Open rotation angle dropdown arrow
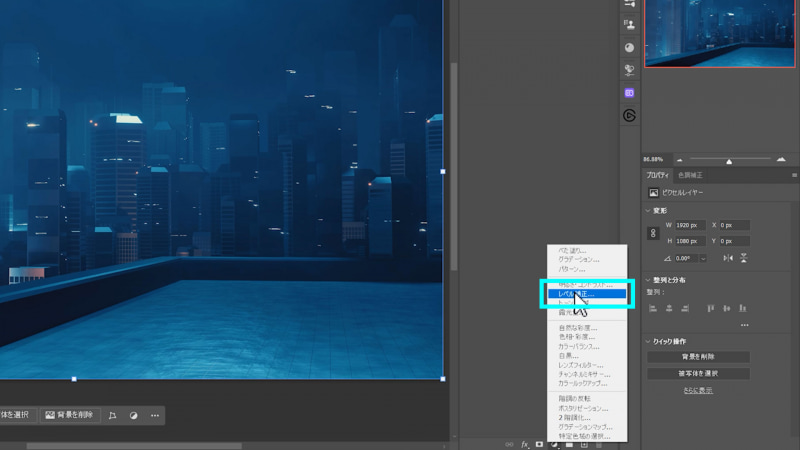Screen dimensions: 800x450 click(703, 259)
